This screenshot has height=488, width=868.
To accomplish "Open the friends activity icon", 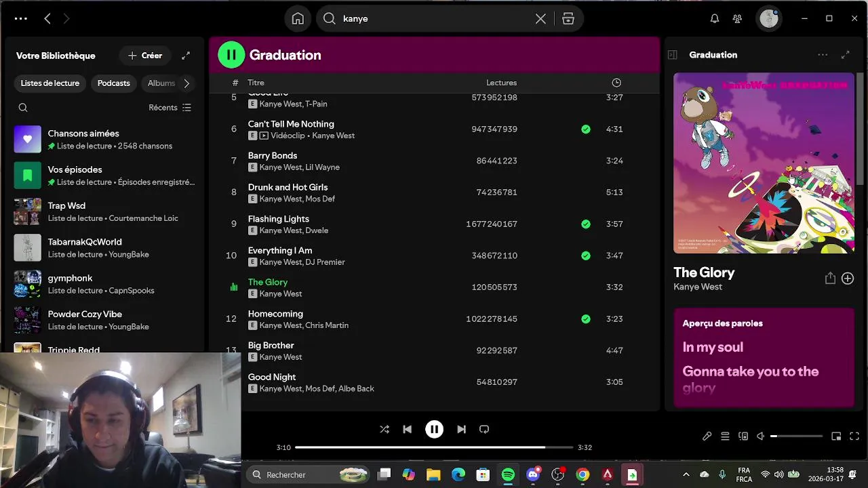I will tap(737, 19).
